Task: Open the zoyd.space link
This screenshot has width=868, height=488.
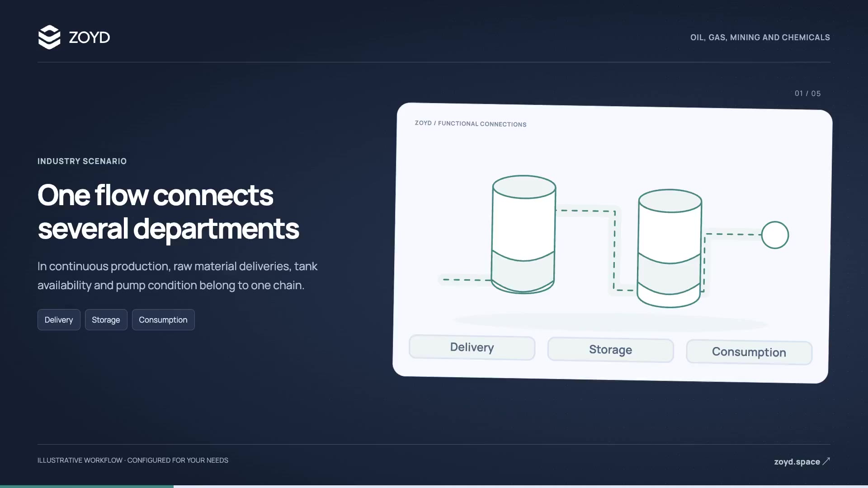Action: point(797,462)
